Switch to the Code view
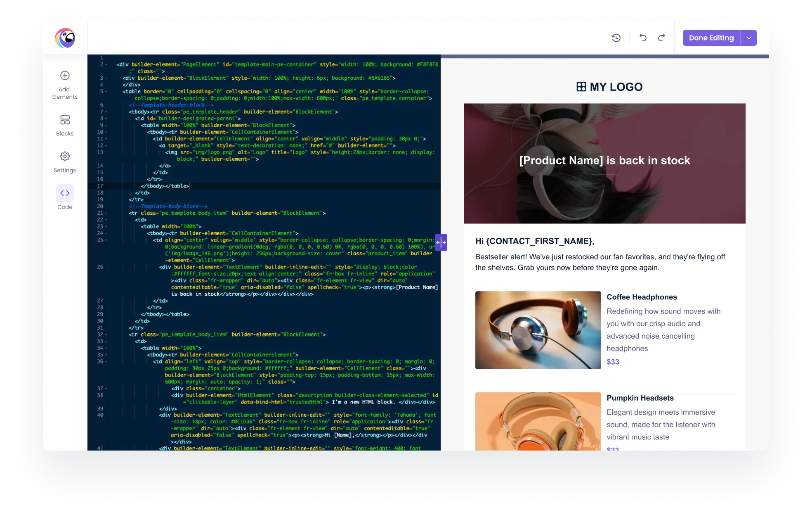This screenshot has height=515, width=812. coord(65,198)
